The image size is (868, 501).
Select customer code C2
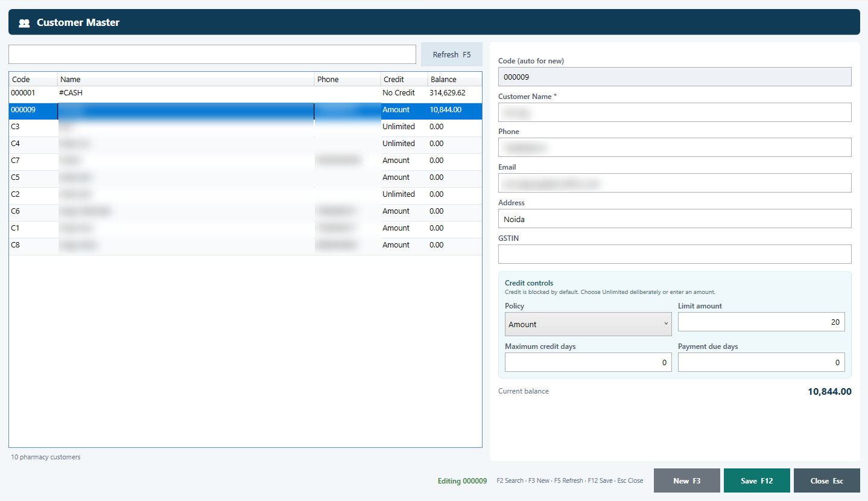(x=246, y=194)
